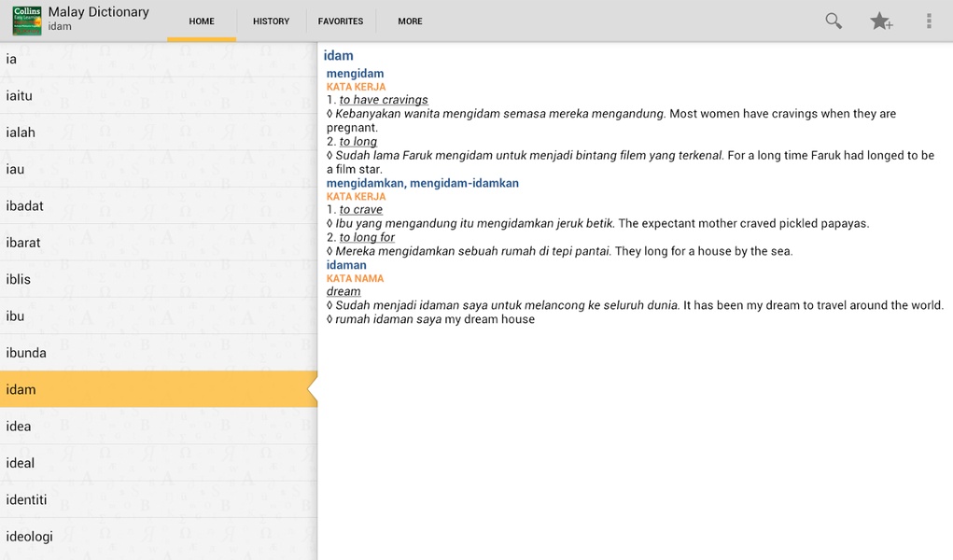Tap the 'idam' headword in definition
This screenshot has height=560, width=953.
[338, 55]
